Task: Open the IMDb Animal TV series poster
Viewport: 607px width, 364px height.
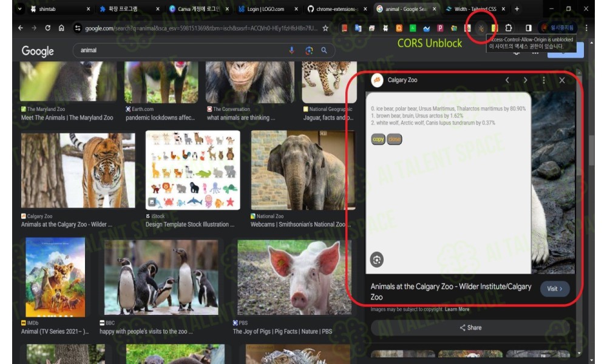Action: point(55,277)
